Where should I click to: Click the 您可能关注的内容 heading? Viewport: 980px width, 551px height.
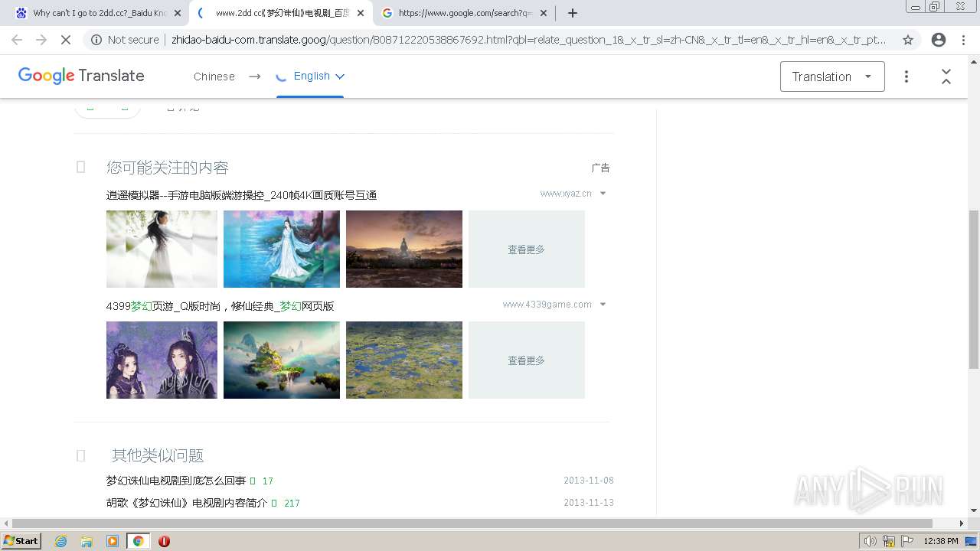coord(168,168)
